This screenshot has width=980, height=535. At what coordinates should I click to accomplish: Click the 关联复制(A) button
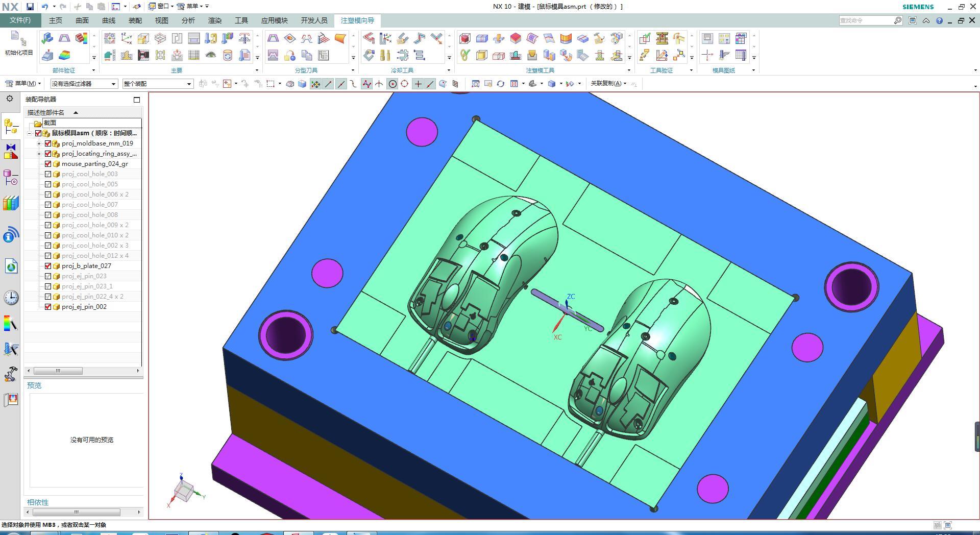[608, 83]
